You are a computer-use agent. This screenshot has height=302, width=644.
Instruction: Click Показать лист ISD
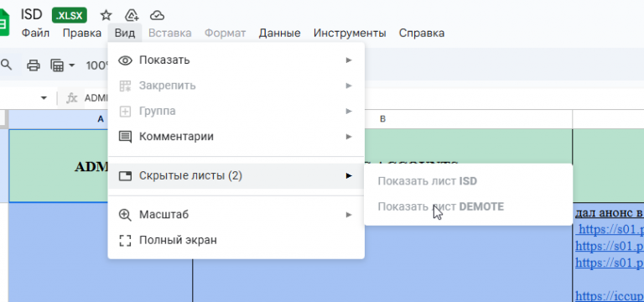coord(468,181)
